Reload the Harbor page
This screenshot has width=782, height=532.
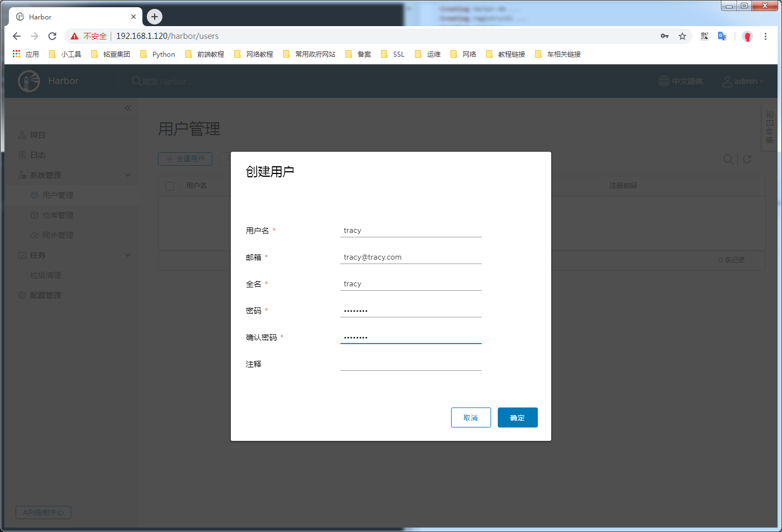pos(52,36)
